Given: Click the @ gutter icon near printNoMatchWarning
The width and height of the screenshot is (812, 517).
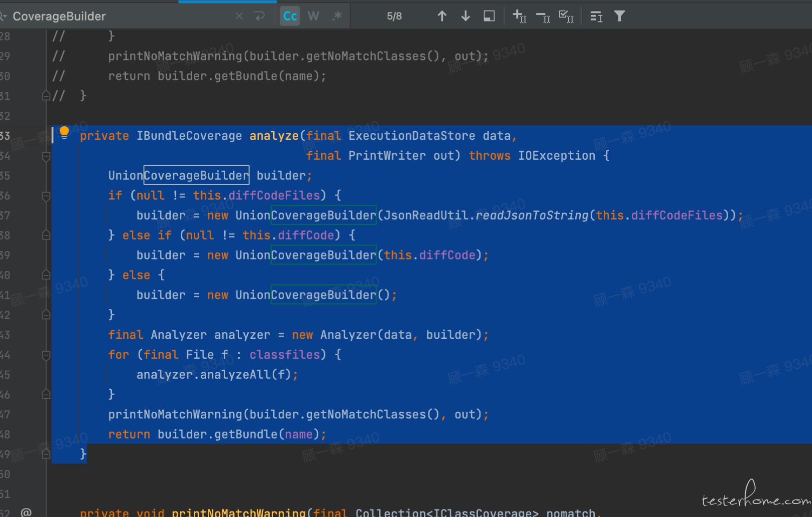Looking at the screenshot, I should click(x=26, y=512).
